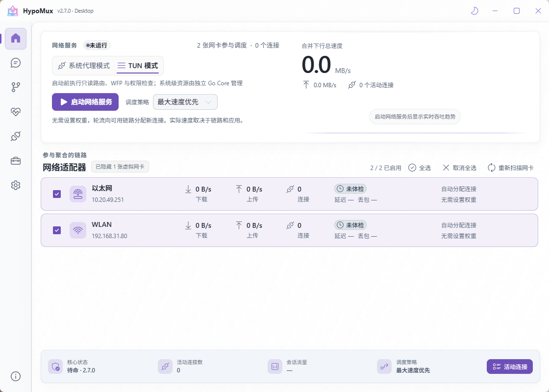The width and height of the screenshot is (549, 392).
Task: Open the 调度策略 最大速度优先 dropdown
Action: pyautogui.click(x=185, y=102)
